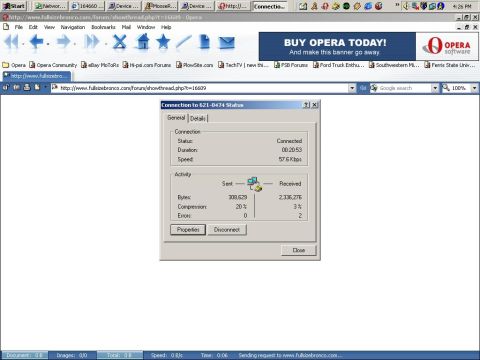The image size is (480, 360).
Task: Open the TechTV bookmark
Action: click(243, 65)
